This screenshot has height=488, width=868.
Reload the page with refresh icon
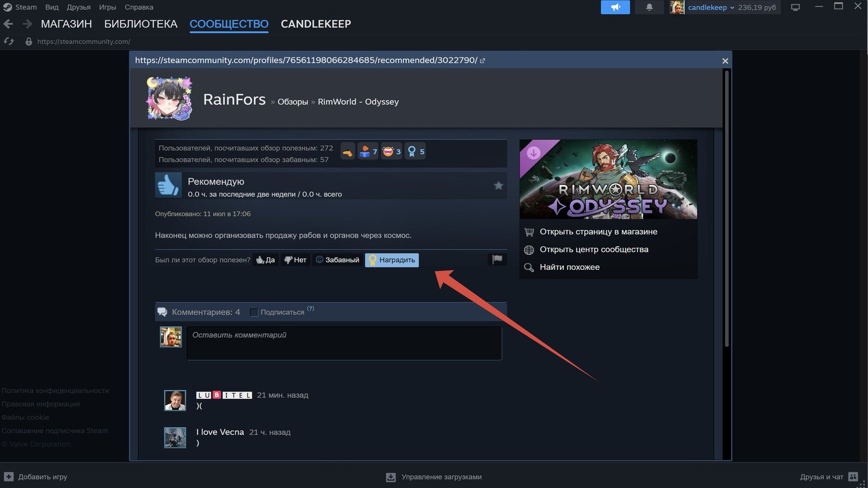pyautogui.click(x=8, y=42)
